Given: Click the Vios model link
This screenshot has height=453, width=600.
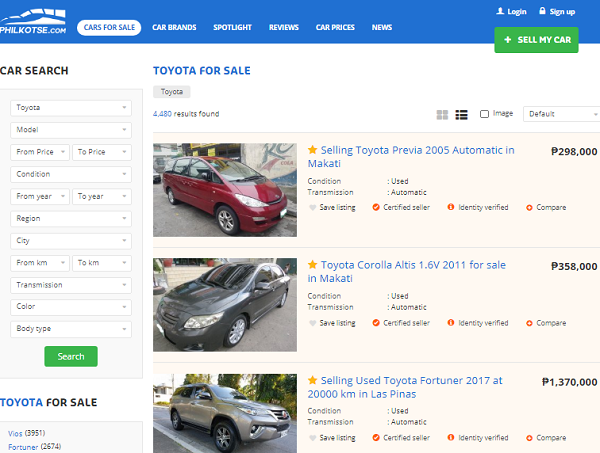Looking at the screenshot, I should pyautogui.click(x=15, y=433).
